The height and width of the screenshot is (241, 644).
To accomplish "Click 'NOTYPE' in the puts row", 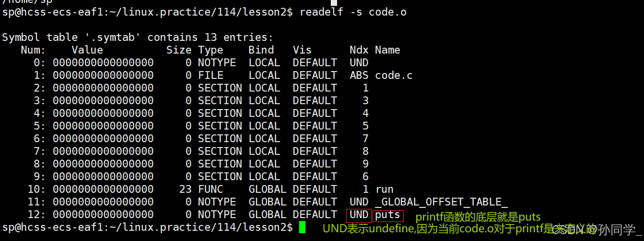I will click(217, 215).
